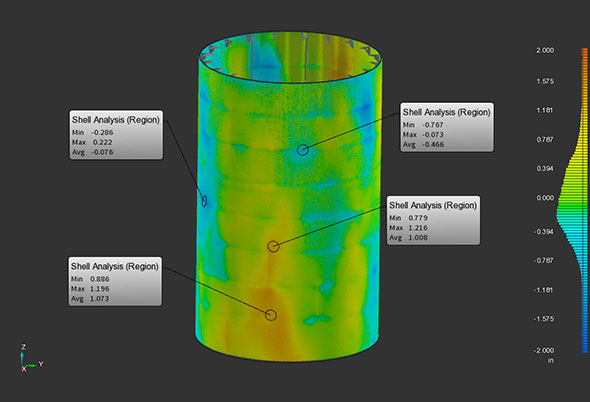Click the blue region marker with -0.466 average
The width and height of the screenshot is (590, 402).
pos(303,150)
